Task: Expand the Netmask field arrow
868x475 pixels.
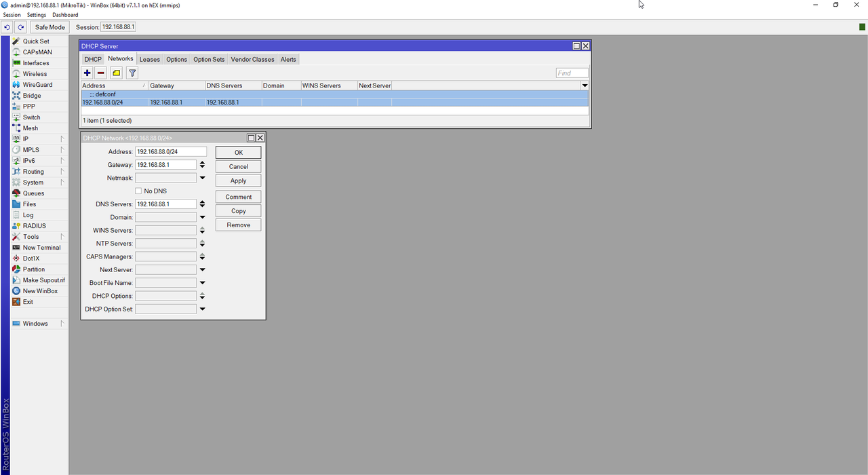Action: coord(202,178)
